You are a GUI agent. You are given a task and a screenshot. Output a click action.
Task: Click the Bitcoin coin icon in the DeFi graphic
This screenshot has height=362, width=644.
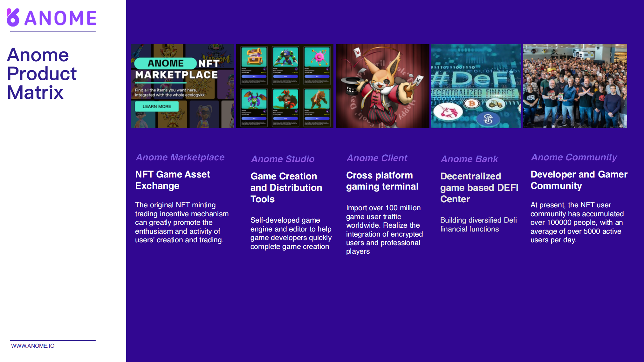pyautogui.click(x=472, y=103)
